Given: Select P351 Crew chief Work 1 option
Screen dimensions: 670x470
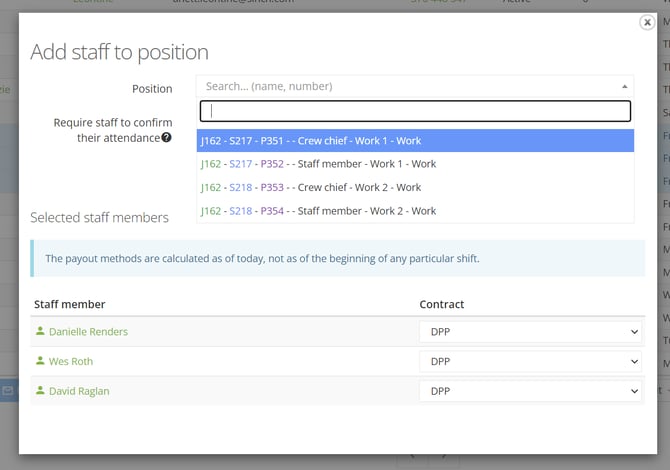Looking at the screenshot, I should click(x=415, y=141).
